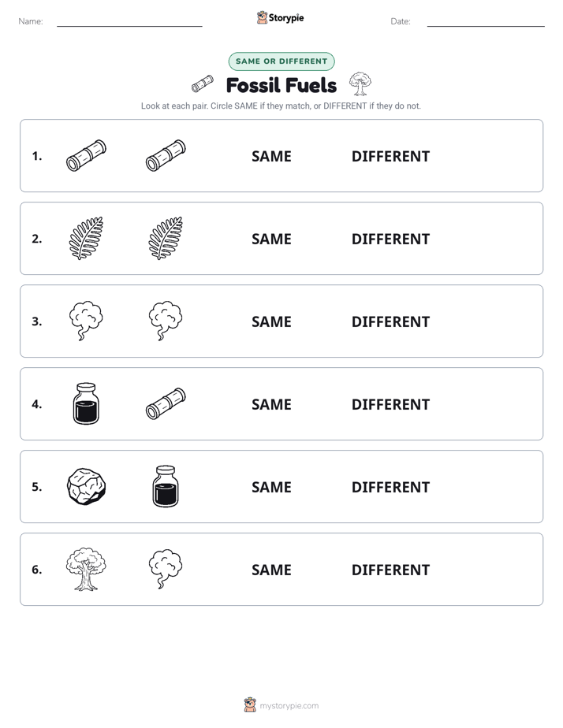
Task: Click the first smoke cloud in row 3
Action: click(86, 321)
